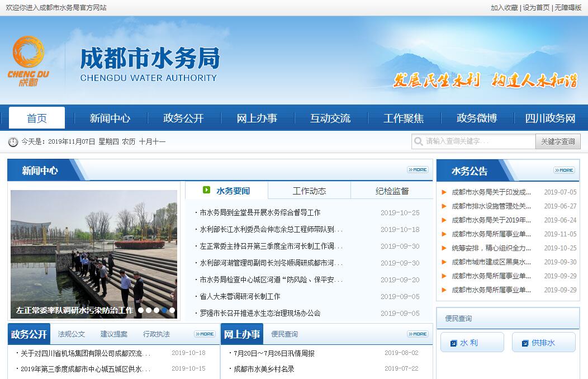Screen dimensions: 588x379
Task: Go to 互动交流 in navigation bar
Action: click(330, 119)
